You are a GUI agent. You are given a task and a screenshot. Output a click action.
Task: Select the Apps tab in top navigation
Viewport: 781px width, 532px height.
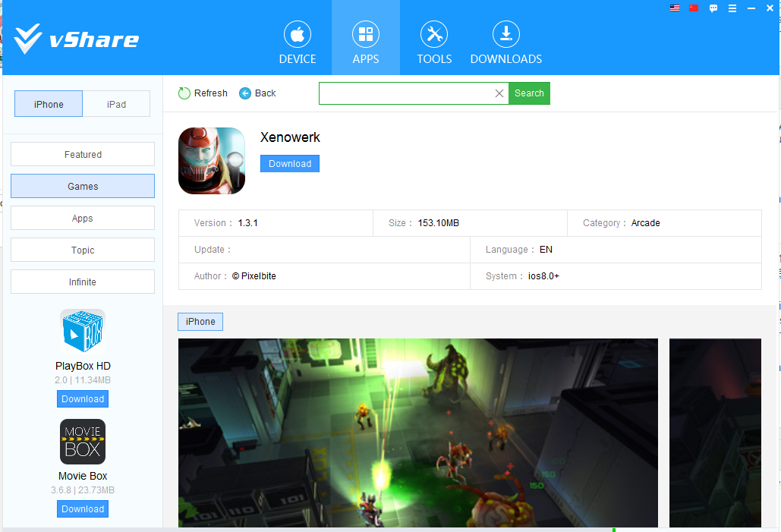click(x=365, y=42)
